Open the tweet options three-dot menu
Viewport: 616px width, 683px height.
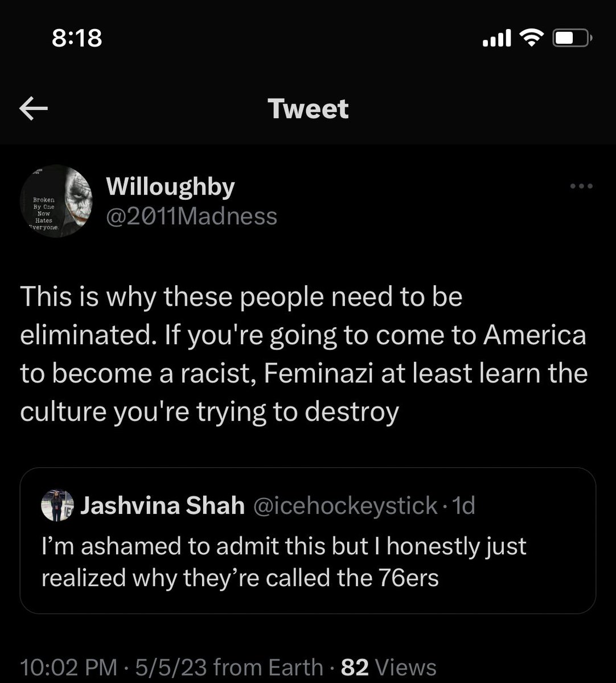(581, 186)
